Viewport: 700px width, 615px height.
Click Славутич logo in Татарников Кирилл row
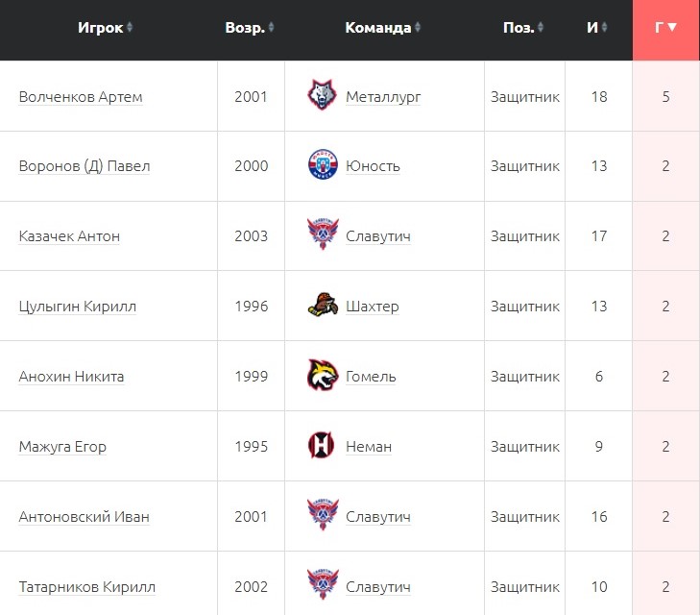click(323, 587)
